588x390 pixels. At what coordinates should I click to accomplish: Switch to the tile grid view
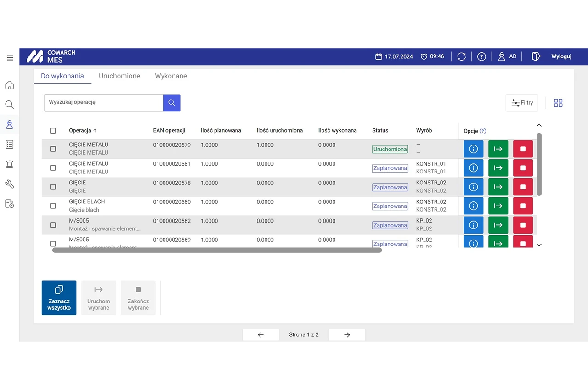(x=558, y=103)
